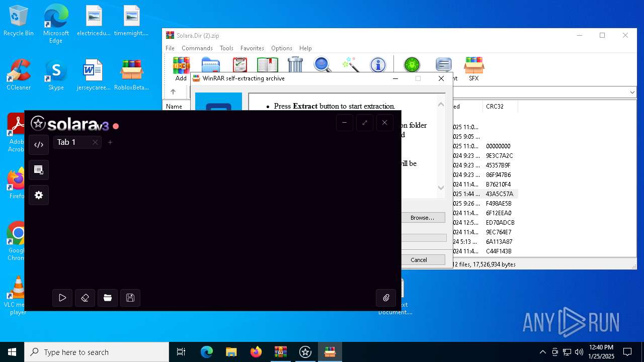Select the jerseycaree Word document on desktop

[93, 74]
